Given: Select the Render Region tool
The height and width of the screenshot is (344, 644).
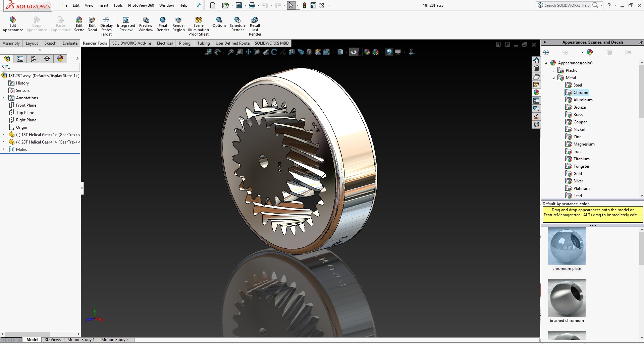Looking at the screenshot, I should click(178, 24).
